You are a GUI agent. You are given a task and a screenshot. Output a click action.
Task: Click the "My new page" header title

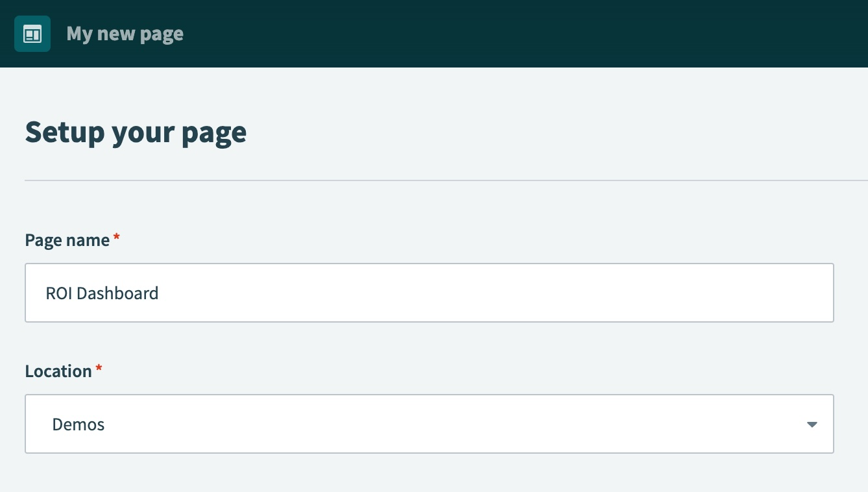click(x=125, y=34)
